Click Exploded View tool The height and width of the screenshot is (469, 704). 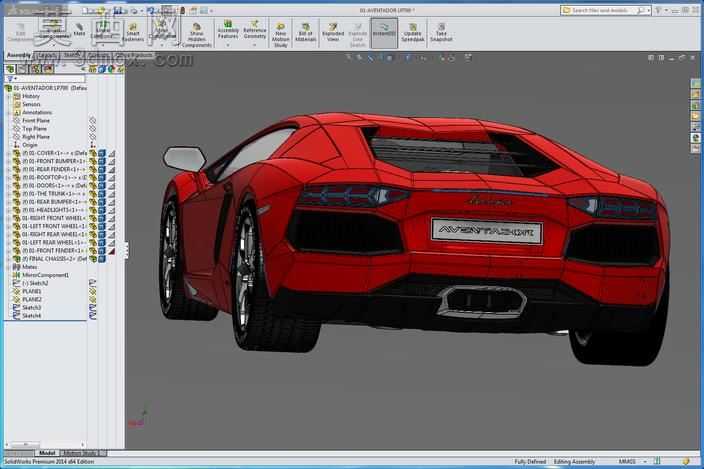point(333,32)
